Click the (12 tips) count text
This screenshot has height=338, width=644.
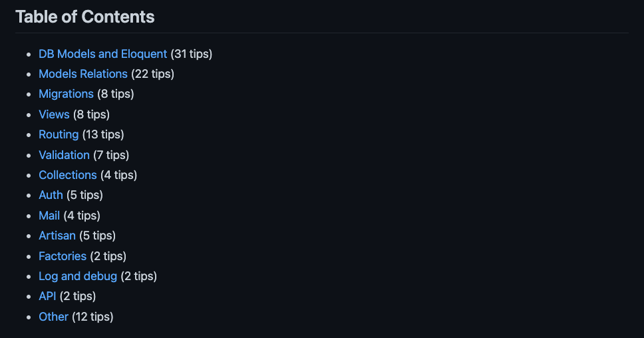pos(93,317)
